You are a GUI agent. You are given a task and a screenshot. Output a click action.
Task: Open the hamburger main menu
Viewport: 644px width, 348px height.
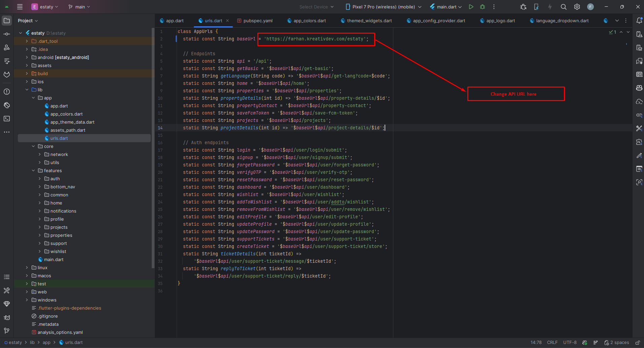tap(20, 7)
